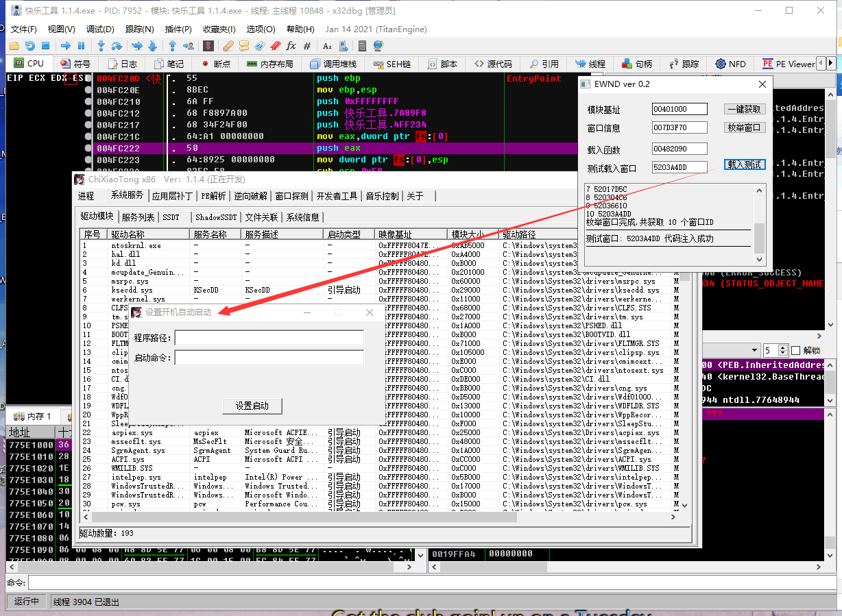Click driver list scrollbar down arrow
The image size is (842, 616).
(x=683, y=506)
